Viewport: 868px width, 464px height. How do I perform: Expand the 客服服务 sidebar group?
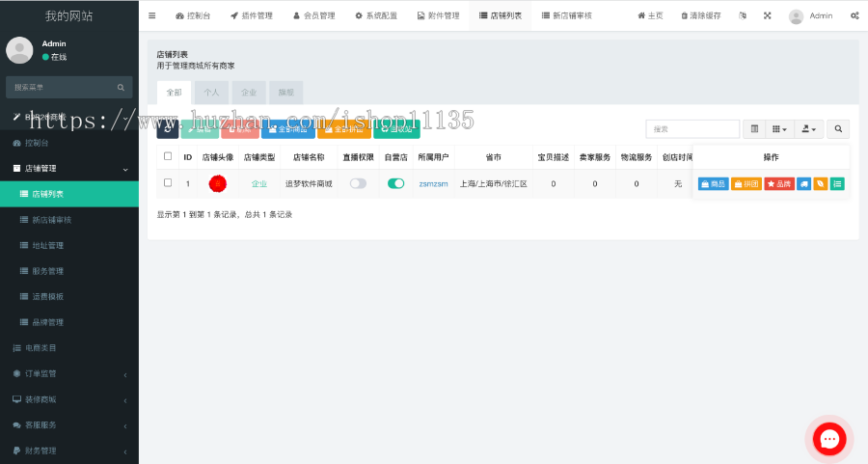coord(69,425)
